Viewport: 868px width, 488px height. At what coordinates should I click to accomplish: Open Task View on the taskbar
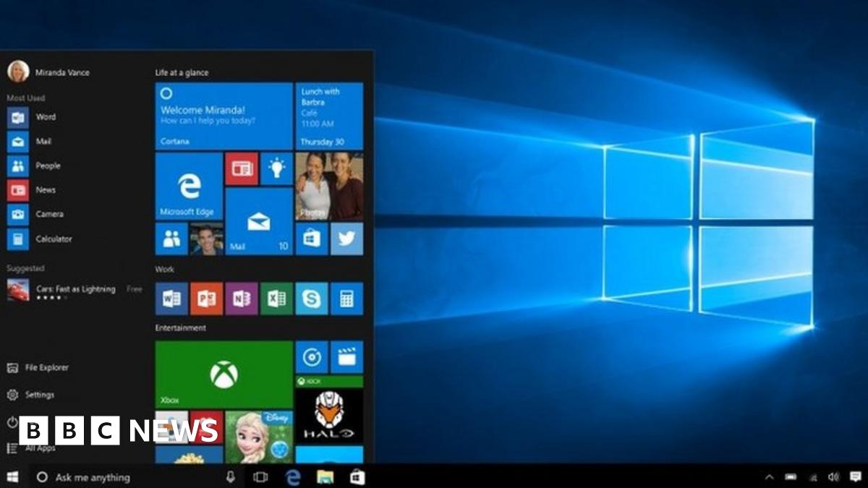click(x=260, y=477)
